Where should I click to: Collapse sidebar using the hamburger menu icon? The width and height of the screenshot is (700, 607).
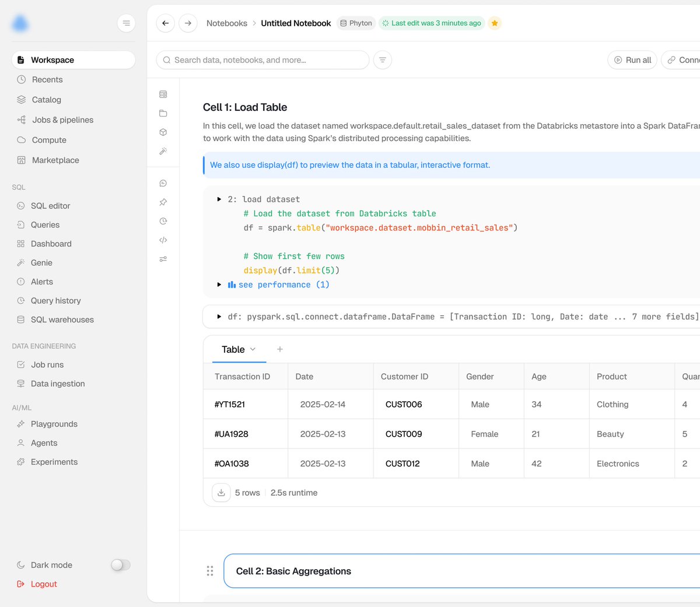pyautogui.click(x=127, y=23)
